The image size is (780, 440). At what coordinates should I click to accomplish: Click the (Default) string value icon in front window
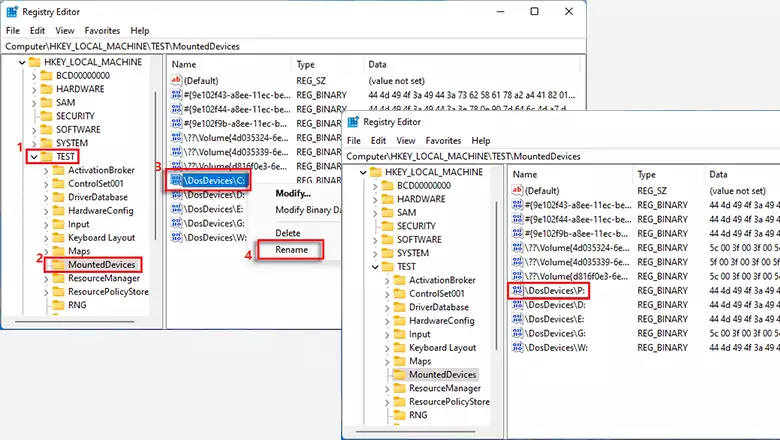516,190
